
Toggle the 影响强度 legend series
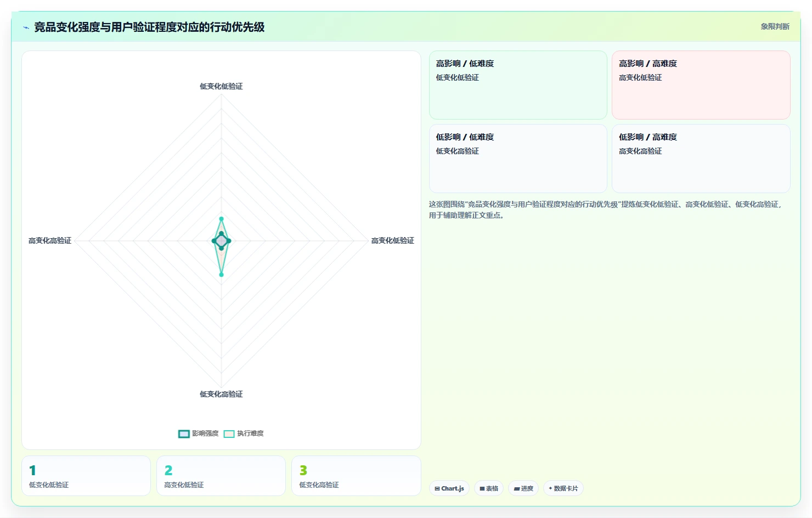pyautogui.click(x=199, y=433)
